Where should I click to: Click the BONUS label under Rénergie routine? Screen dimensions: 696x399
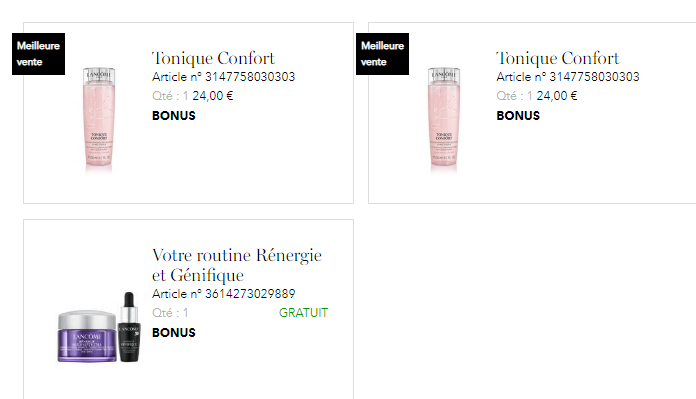pyautogui.click(x=174, y=333)
